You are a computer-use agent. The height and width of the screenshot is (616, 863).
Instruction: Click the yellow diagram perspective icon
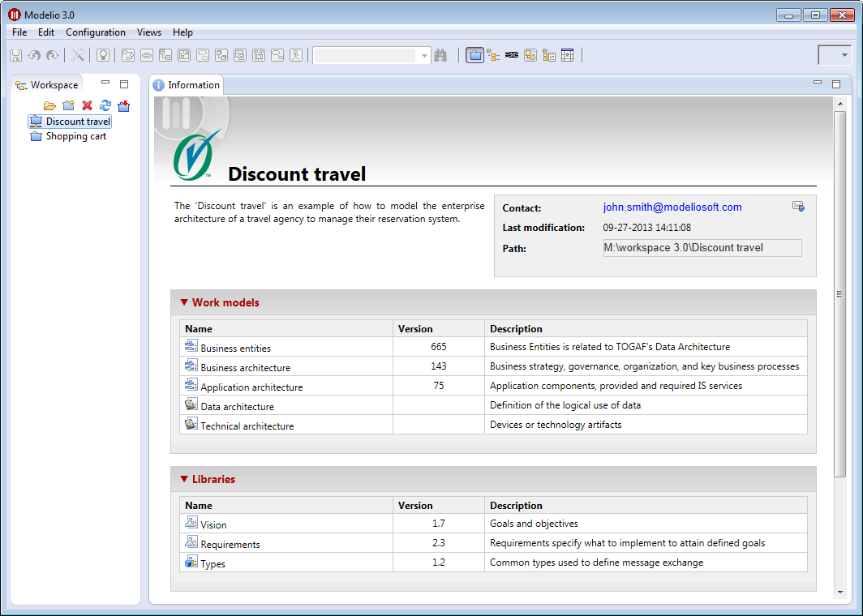pyautogui.click(x=530, y=55)
